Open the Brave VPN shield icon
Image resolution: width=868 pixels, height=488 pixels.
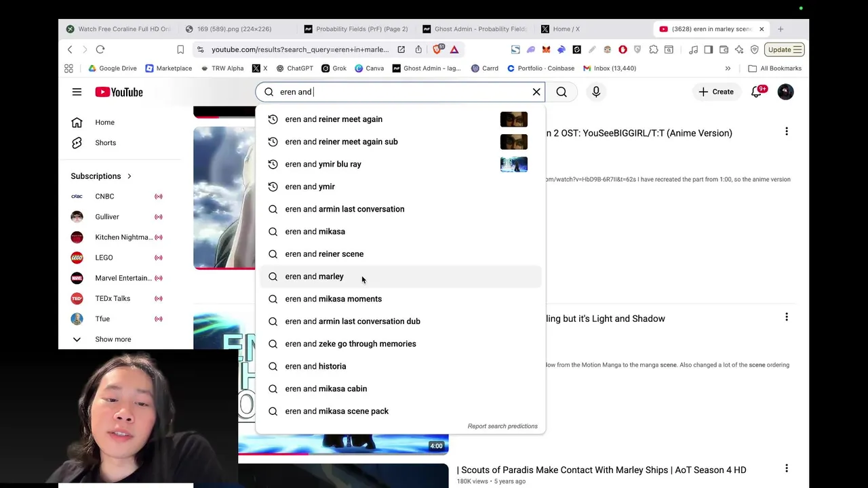pos(754,49)
